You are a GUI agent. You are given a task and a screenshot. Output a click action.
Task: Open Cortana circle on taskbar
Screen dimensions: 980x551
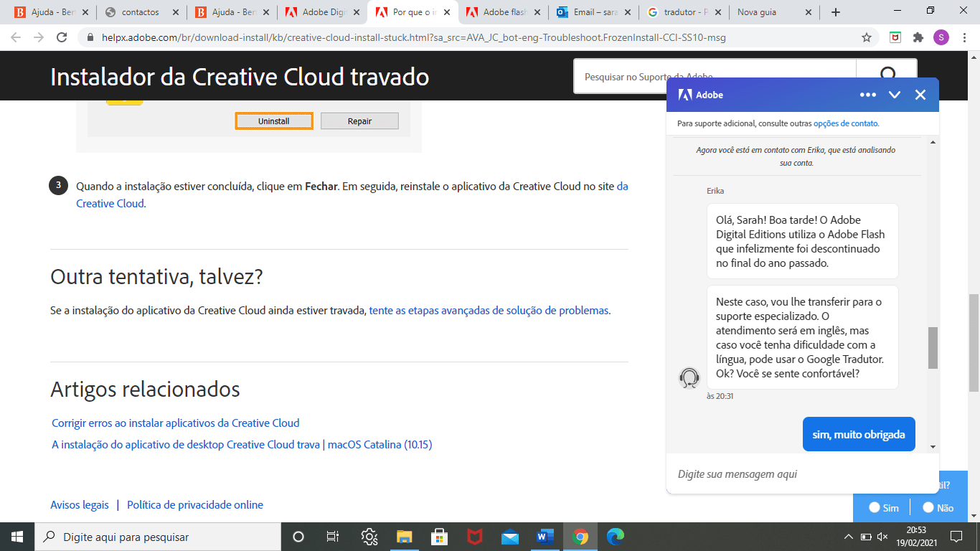click(x=298, y=537)
